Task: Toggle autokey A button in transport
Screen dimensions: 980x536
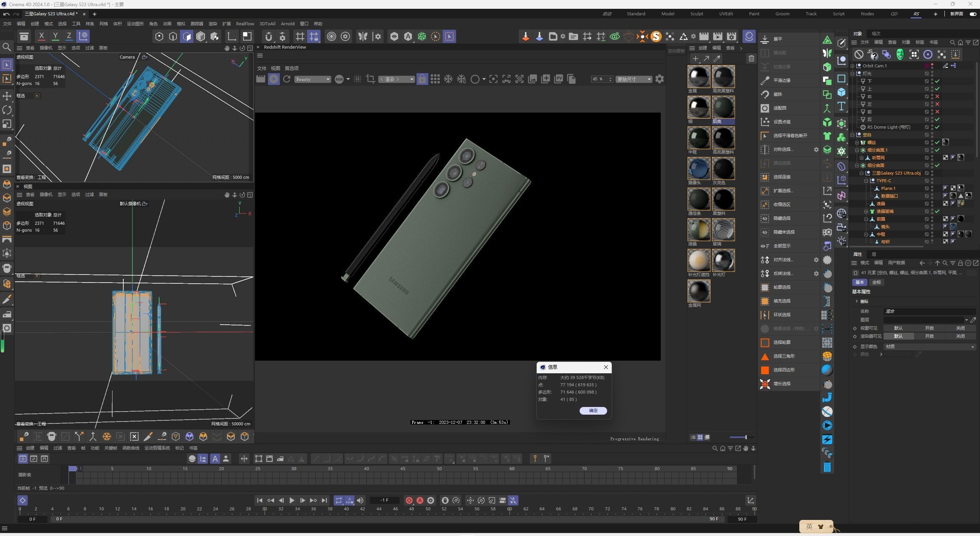Action: coord(420,500)
